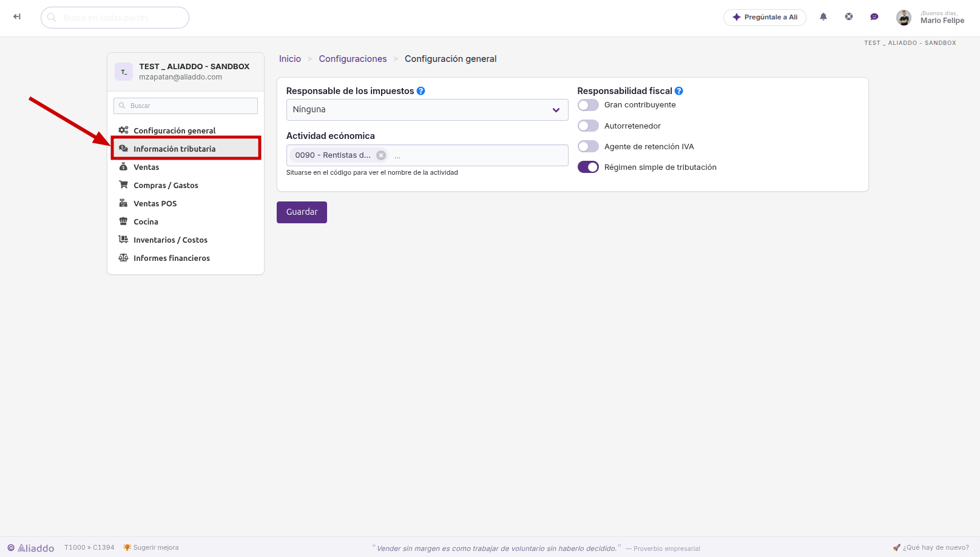980x557 pixels.
Task: Click the Guardar button
Action: 302,212
